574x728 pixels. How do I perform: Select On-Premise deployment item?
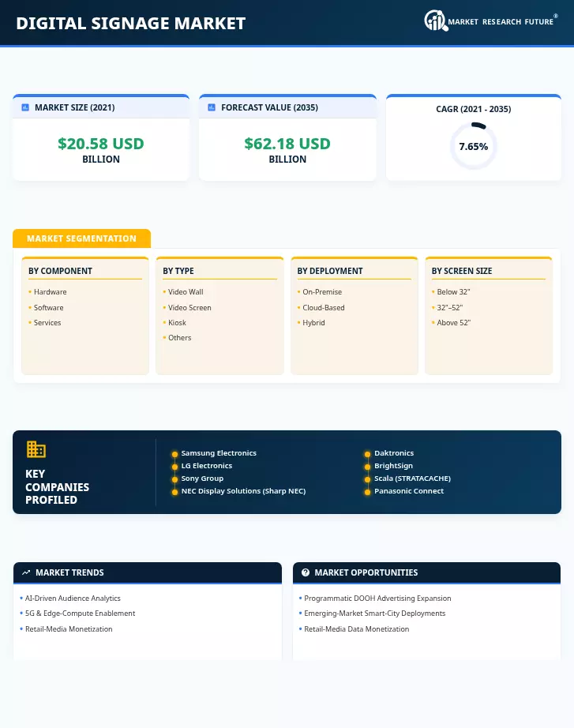click(x=322, y=292)
